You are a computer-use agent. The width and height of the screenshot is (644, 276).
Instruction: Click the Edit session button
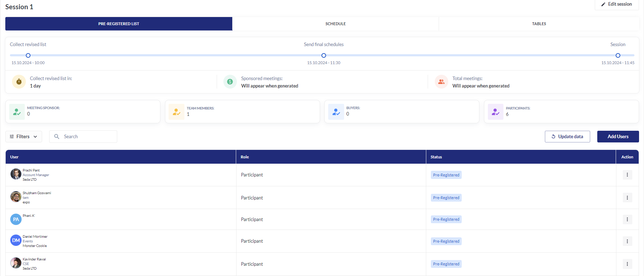click(x=616, y=4)
